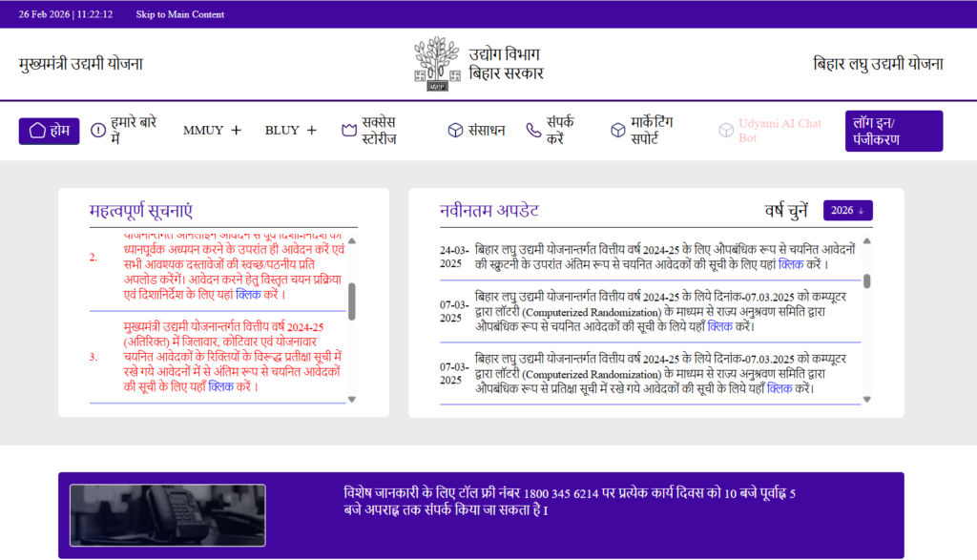Open the 2026 year selection dropdown
The width and height of the screenshot is (977, 560).
click(847, 210)
